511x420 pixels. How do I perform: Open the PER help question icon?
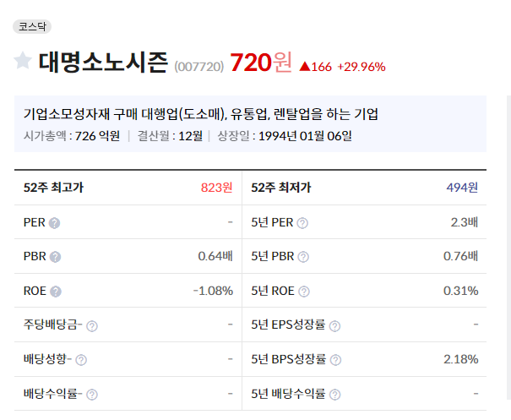[54, 223]
